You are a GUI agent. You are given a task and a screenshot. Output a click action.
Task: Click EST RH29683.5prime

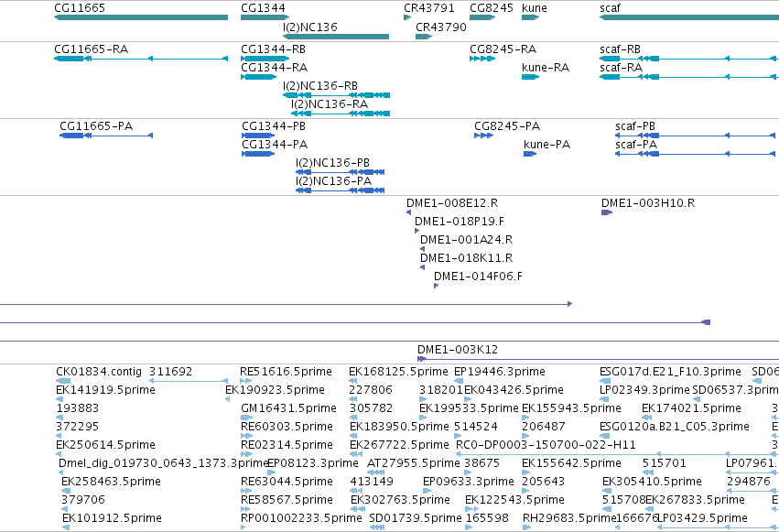coord(526,528)
